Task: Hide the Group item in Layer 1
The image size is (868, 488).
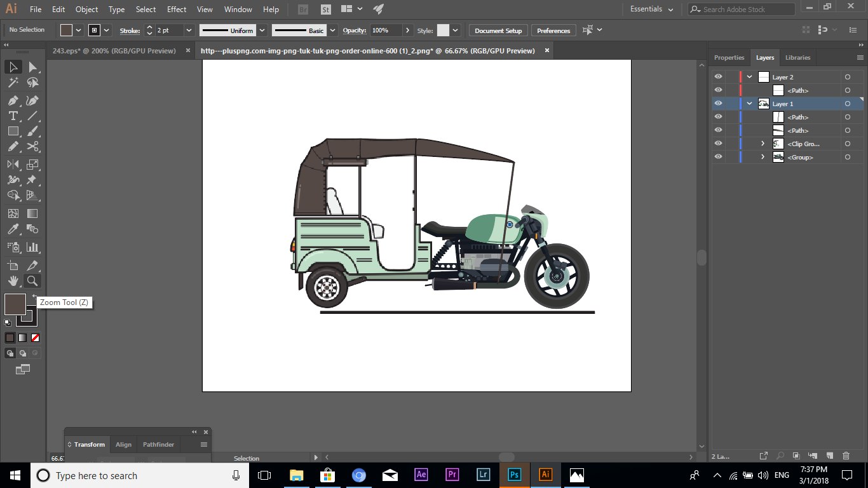Action: pyautogui.click(x=717, y=156)
